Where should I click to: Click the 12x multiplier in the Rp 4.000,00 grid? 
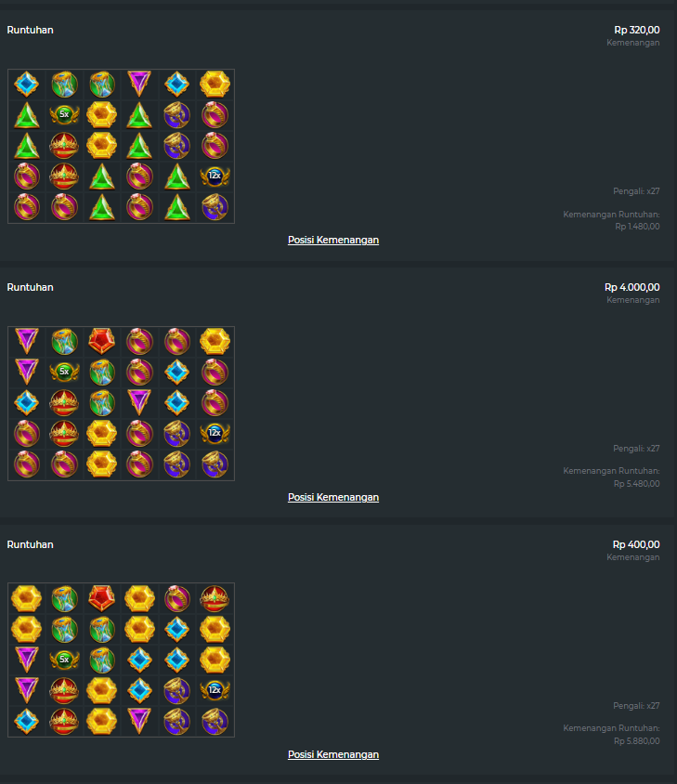click(215, 433)
